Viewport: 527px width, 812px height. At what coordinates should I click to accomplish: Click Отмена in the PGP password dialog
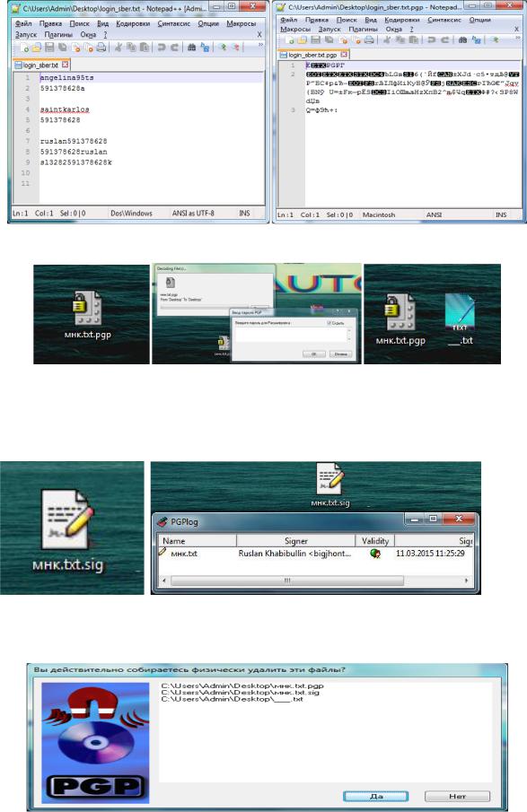point(341,354)
